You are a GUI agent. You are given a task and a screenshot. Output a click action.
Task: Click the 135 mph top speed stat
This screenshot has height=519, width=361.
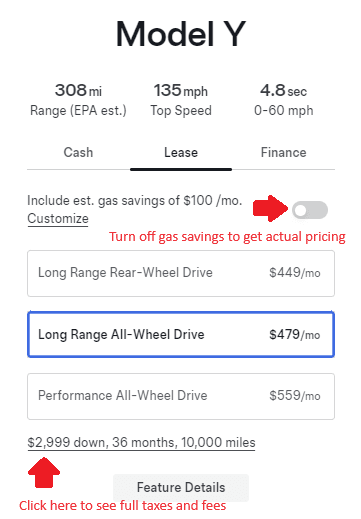[181, 99]
